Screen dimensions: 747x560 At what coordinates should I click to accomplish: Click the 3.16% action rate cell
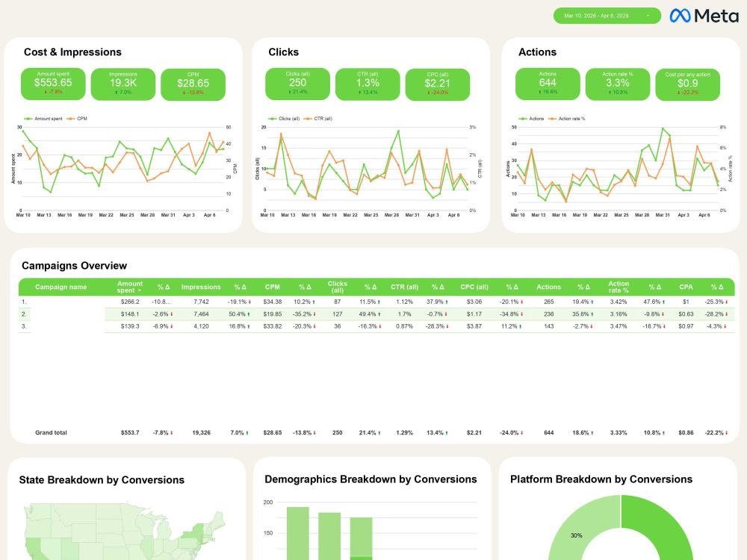pyautogui.click(x=619, y=314)
